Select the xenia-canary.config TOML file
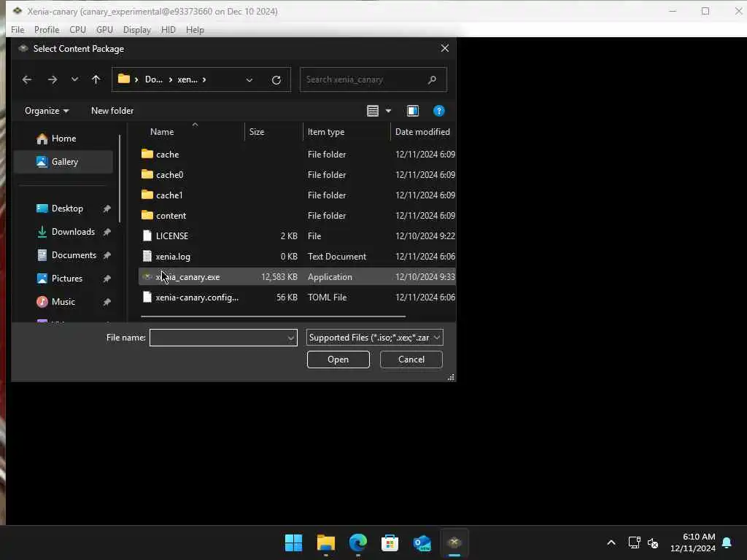 coord(297,297)
